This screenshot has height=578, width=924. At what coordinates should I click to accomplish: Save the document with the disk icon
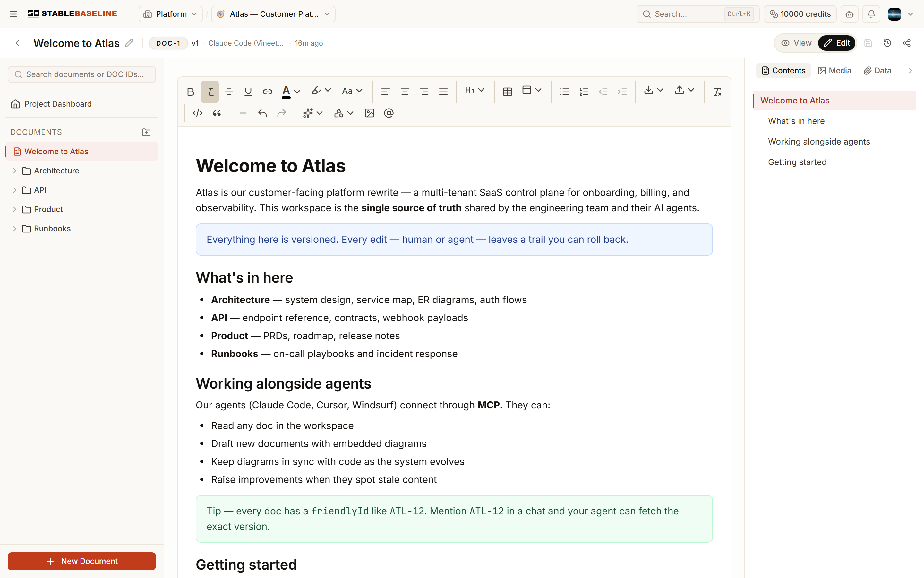point(868,43)
